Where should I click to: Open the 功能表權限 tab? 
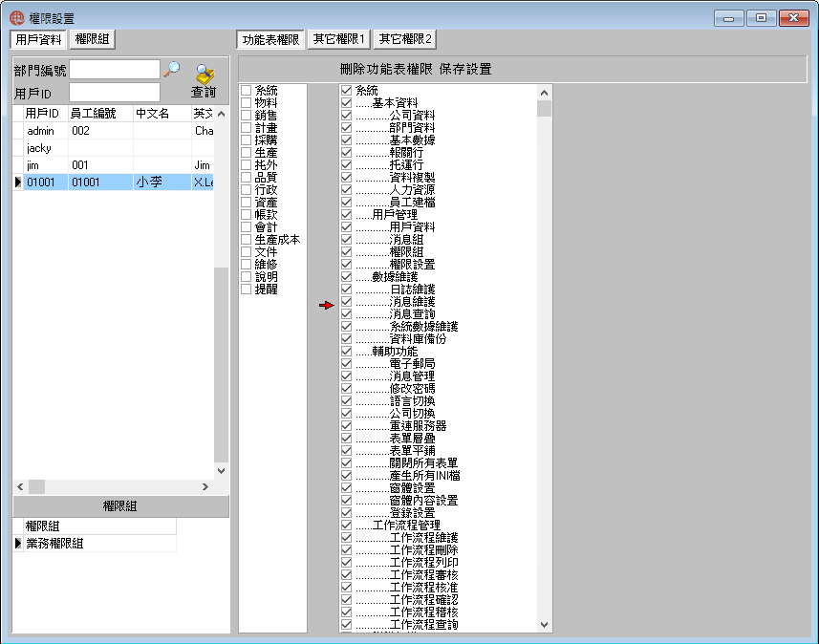pos(270,40)
